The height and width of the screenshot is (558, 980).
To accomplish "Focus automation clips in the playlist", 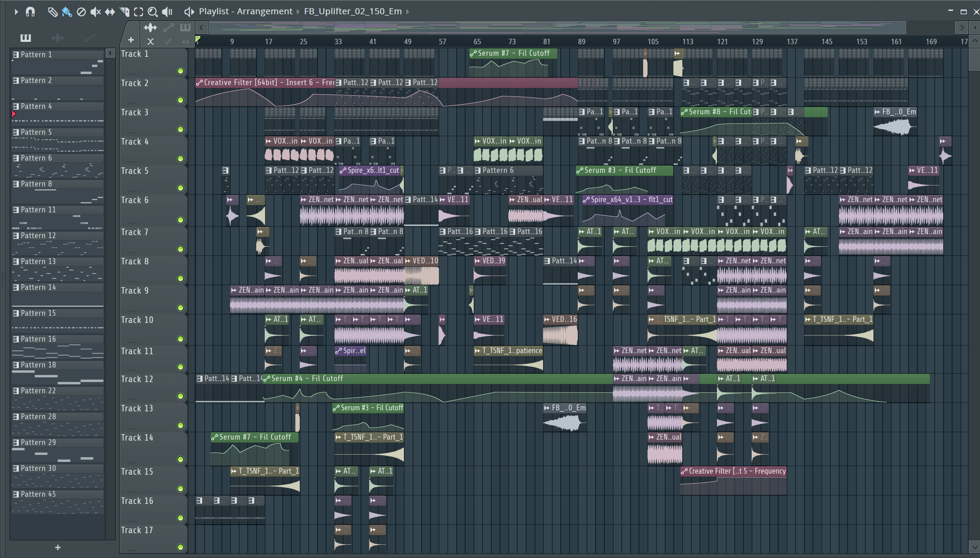I will 169,28.
